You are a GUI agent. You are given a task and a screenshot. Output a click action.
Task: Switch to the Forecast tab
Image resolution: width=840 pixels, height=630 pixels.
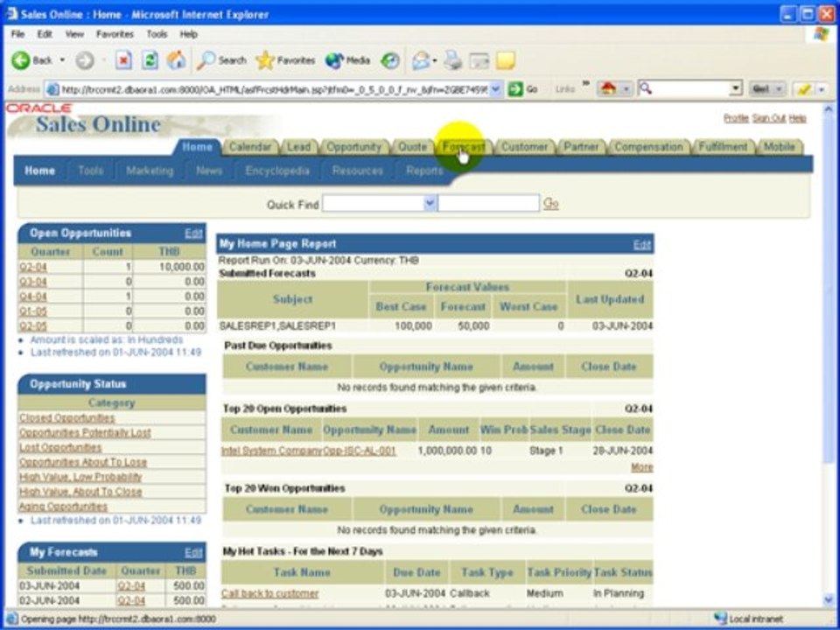(464, 147)
